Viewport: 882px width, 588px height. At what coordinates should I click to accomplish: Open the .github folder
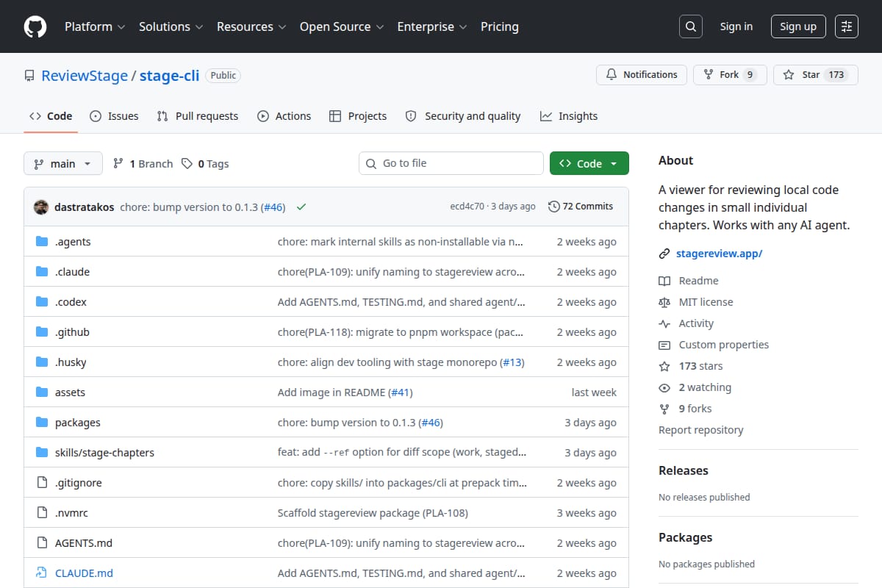pos(72,332)
